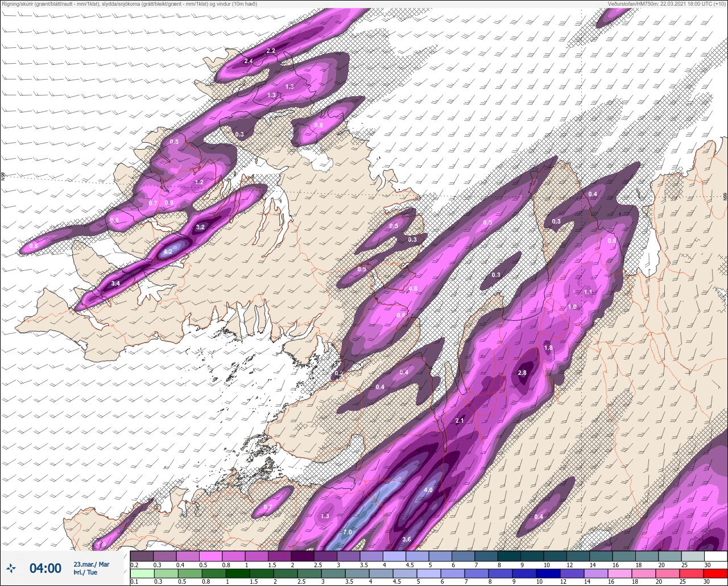Click the 2.1 precipitation value on the map
The image size is (728, 586).
click(x=460, y=420)
